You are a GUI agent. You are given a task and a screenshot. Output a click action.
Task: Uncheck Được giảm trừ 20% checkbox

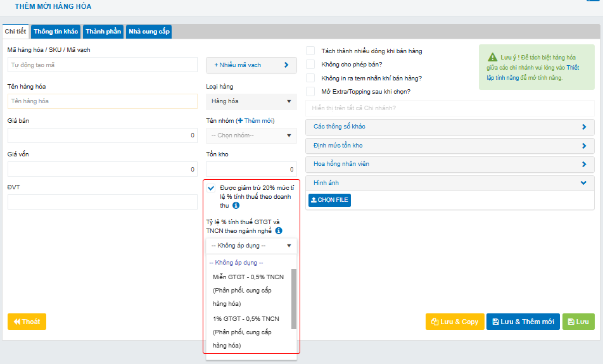211,188
